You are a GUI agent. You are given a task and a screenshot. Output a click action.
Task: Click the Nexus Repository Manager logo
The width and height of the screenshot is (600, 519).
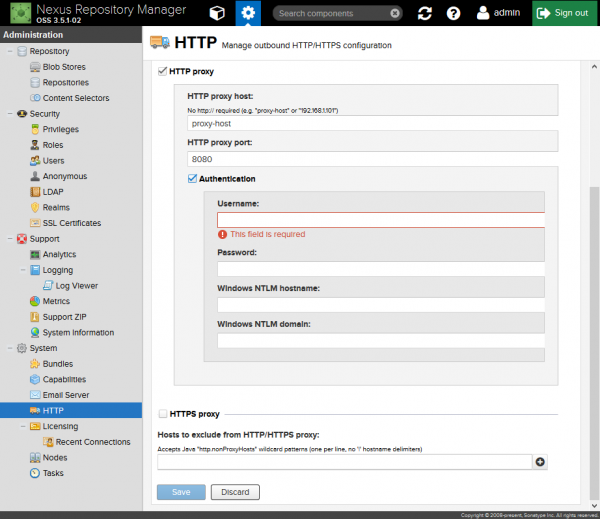point(21,13)
